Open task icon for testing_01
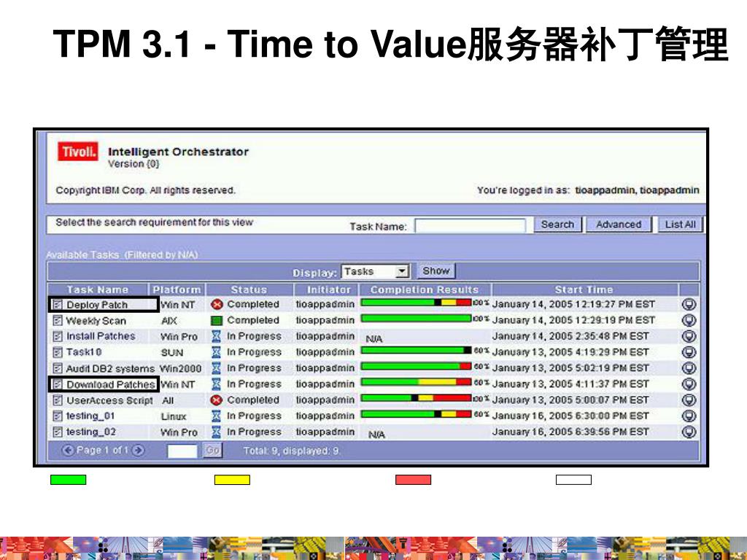This screenshot has height=560, width=747. pos(58,416)
